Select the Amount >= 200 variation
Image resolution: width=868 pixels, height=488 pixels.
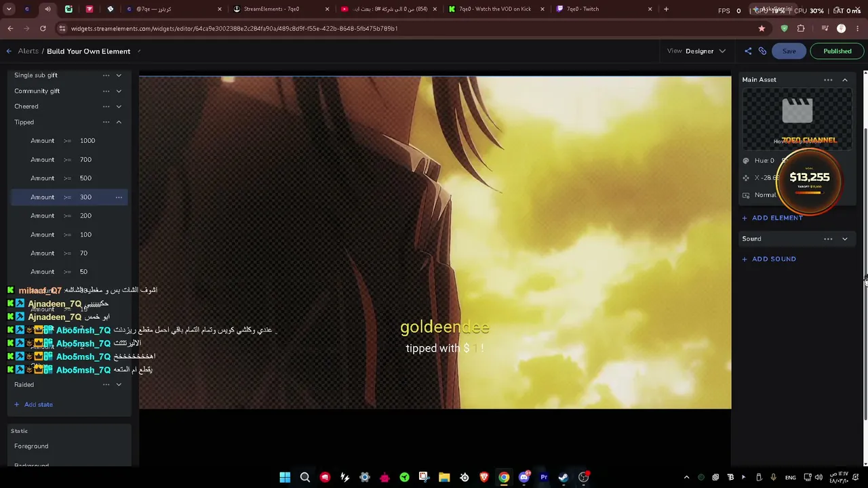(x=69, y=216)
